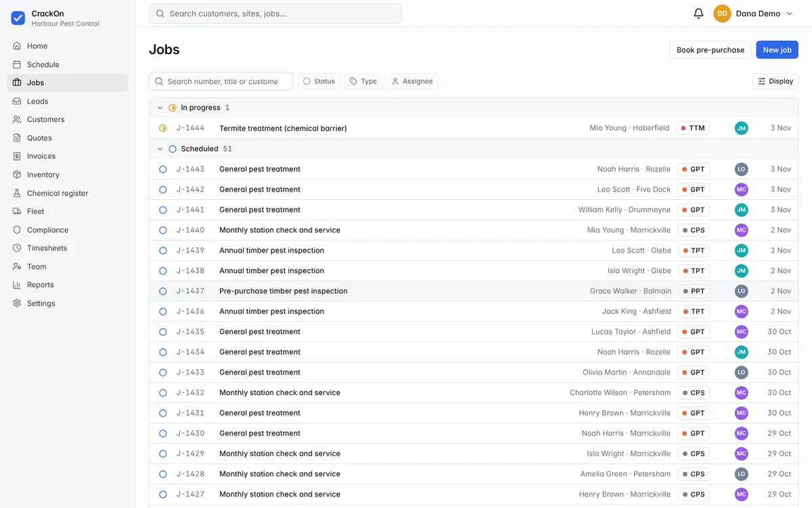Open Timesheets in sidebar
The height and width of the screenshot is (508, 812).
click(68, 248)
